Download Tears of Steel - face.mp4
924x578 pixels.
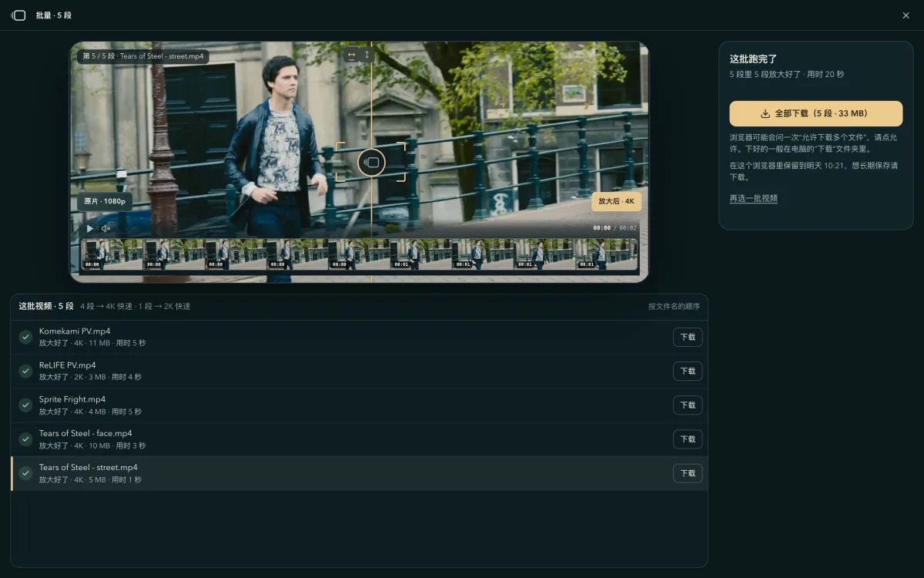coord(688,439)
